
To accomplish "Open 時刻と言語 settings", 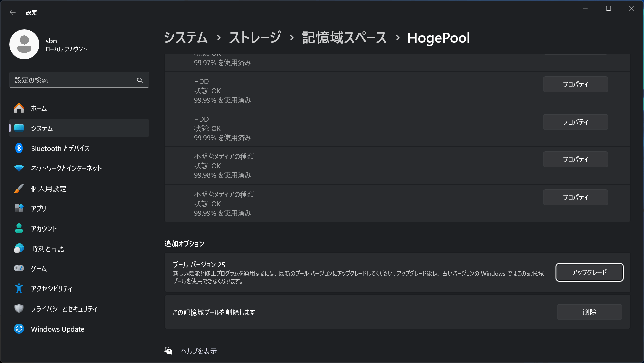I will (47, 248).
